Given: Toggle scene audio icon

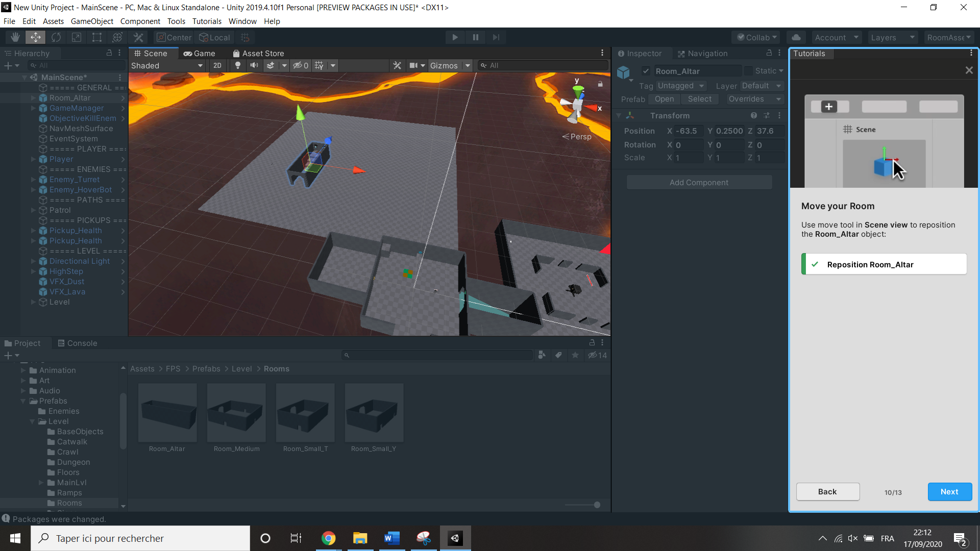Looking at the screenshot, I should coord(254,65).
